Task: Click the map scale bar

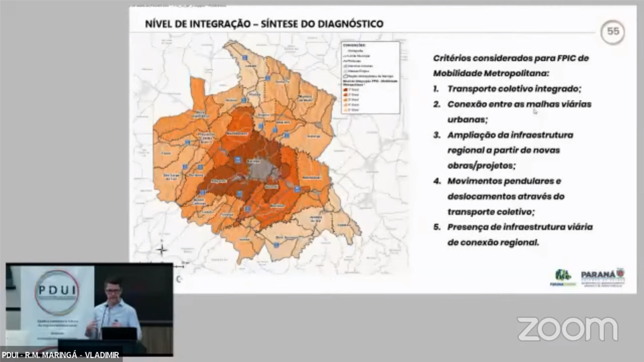Action: click(x=179, y=267)
